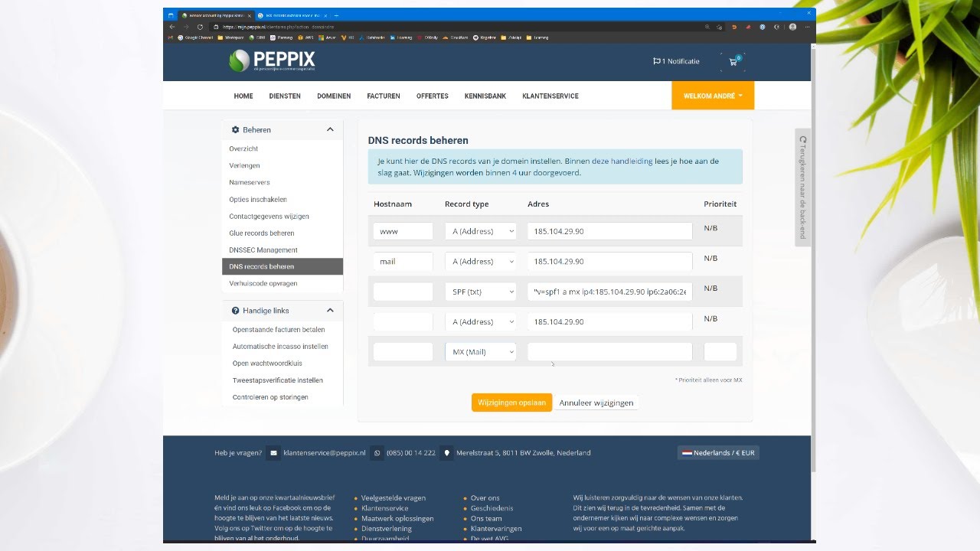Click the Peppix logo
This screenshot has height=551, width=980.
coord(272,61)
